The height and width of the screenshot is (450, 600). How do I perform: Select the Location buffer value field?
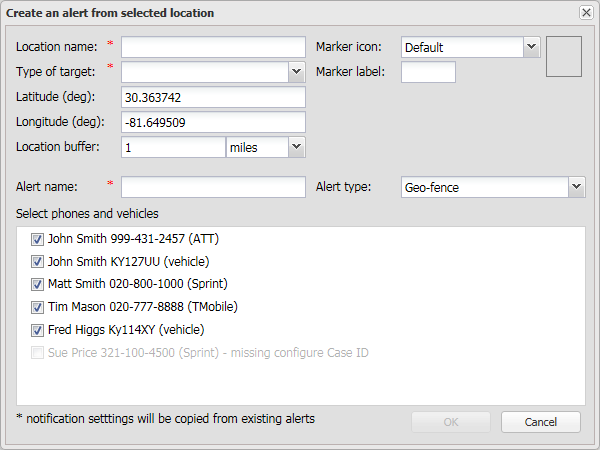173,147
